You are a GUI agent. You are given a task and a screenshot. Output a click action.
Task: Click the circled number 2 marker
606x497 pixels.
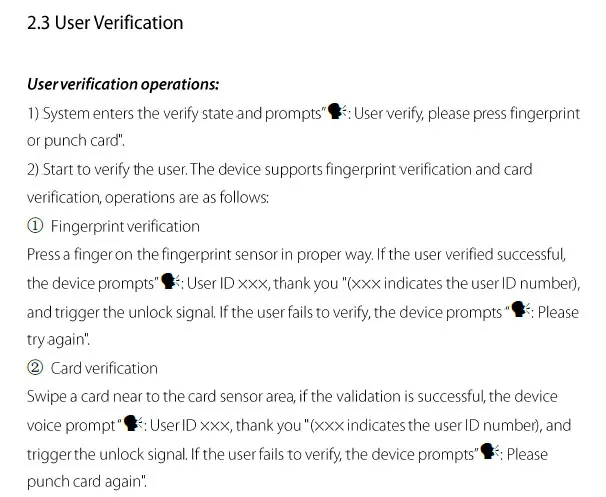pyautogui.click(x=35, y=368)
